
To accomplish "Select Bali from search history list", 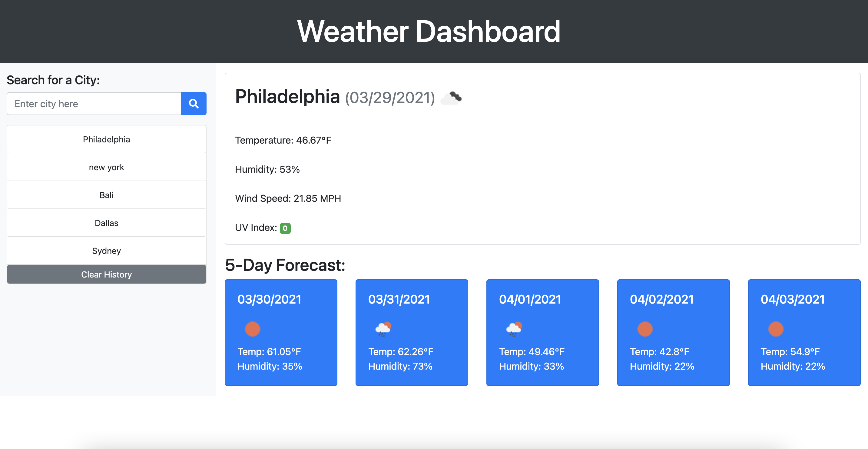I will coord(106,195).
